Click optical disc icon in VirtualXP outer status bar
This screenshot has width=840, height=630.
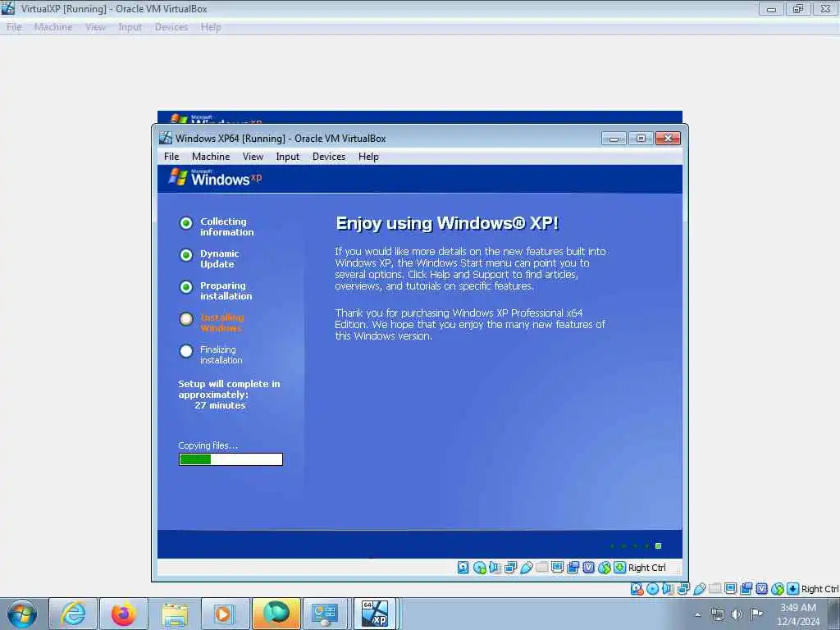(x=652, y=589)
